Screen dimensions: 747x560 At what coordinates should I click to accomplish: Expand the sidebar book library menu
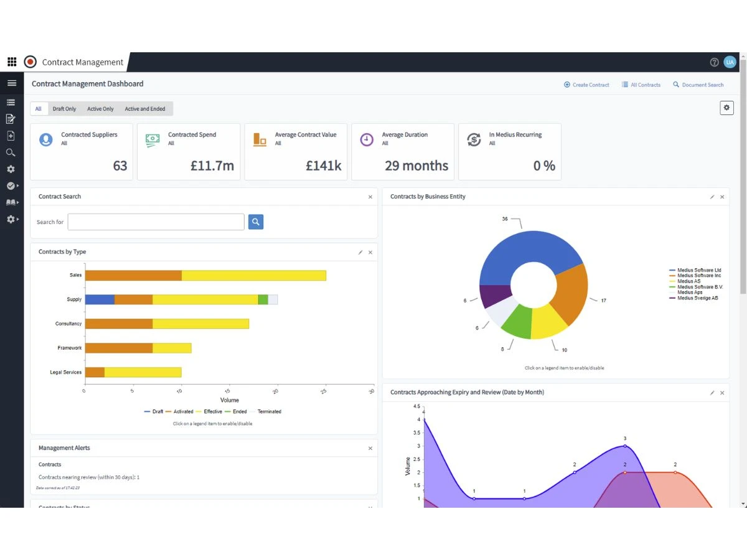click(12, 203)
